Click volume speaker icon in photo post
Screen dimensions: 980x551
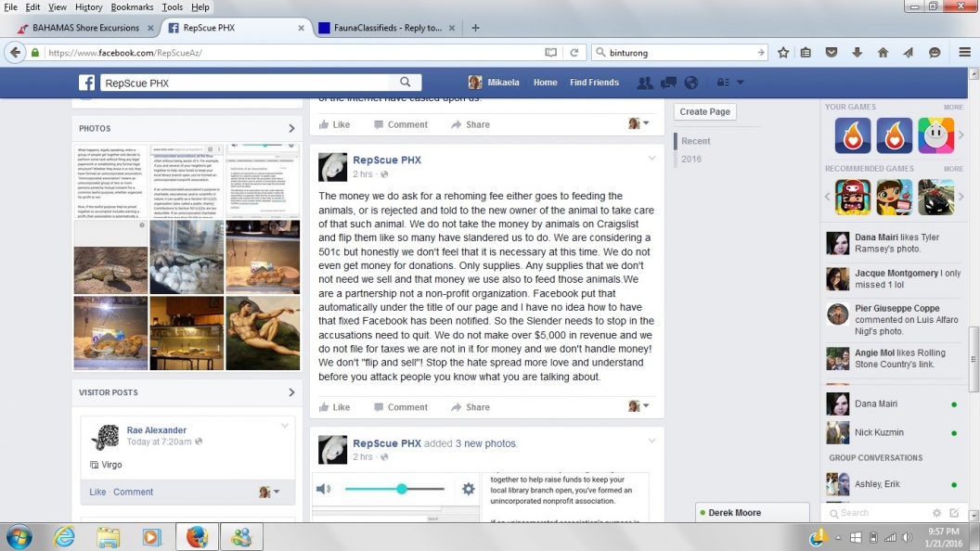tap(323, 489)
